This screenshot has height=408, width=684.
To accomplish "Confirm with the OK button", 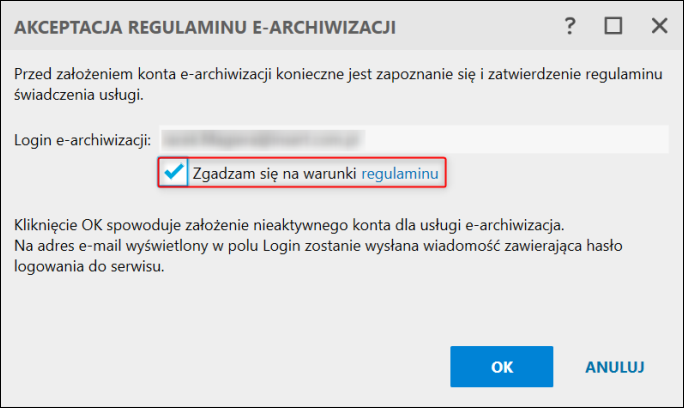I will tap(501, 366).
